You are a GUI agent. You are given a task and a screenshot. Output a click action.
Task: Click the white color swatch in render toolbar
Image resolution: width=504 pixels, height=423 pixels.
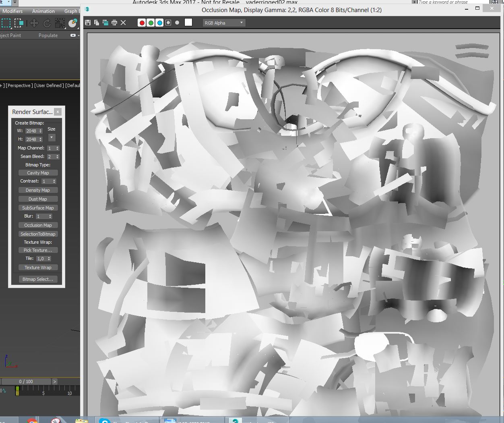tap(188, 23)
